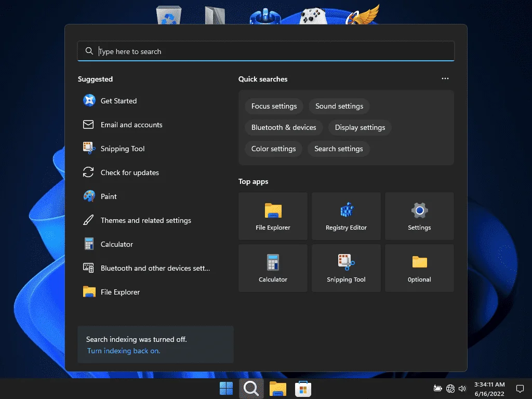Screen dimensions: 532x399
Task: Open File Explorer tile in Top apps
Action: tap(273, 216)
